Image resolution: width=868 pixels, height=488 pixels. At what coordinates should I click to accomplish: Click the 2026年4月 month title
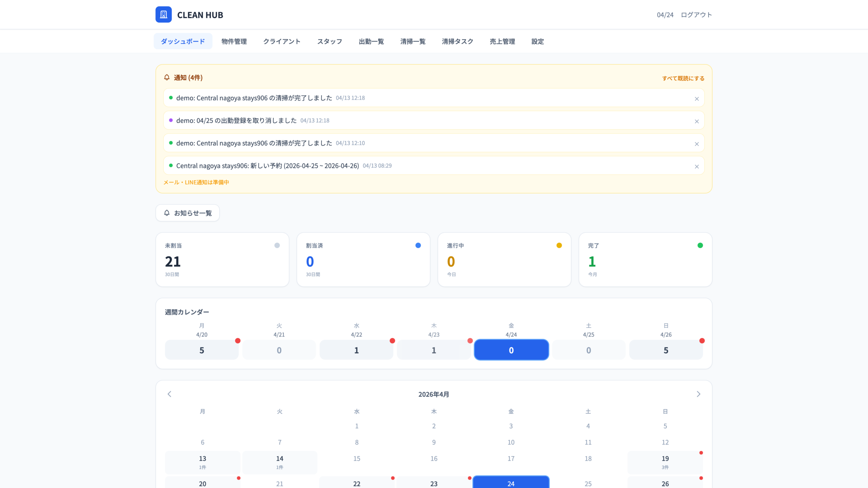(434, 394)
